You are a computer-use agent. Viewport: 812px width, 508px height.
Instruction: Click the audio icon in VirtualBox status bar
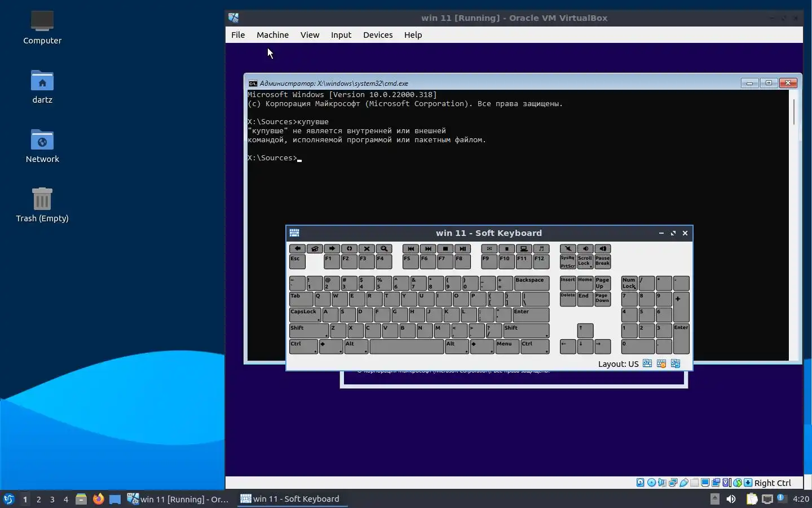[662, 483]
